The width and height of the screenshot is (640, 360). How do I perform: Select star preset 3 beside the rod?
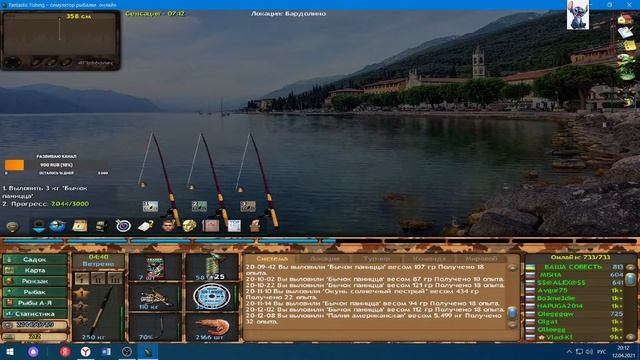tap(81, 319)
